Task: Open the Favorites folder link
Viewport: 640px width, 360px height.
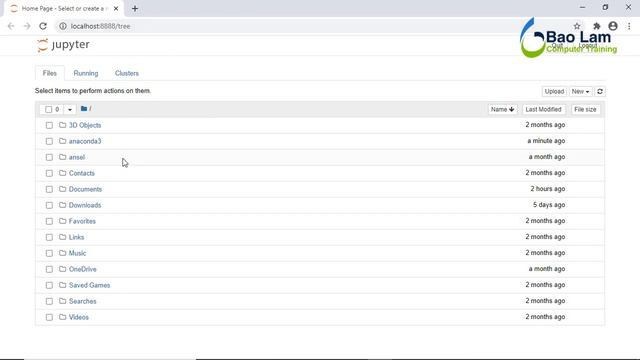Action: [82, 221]
